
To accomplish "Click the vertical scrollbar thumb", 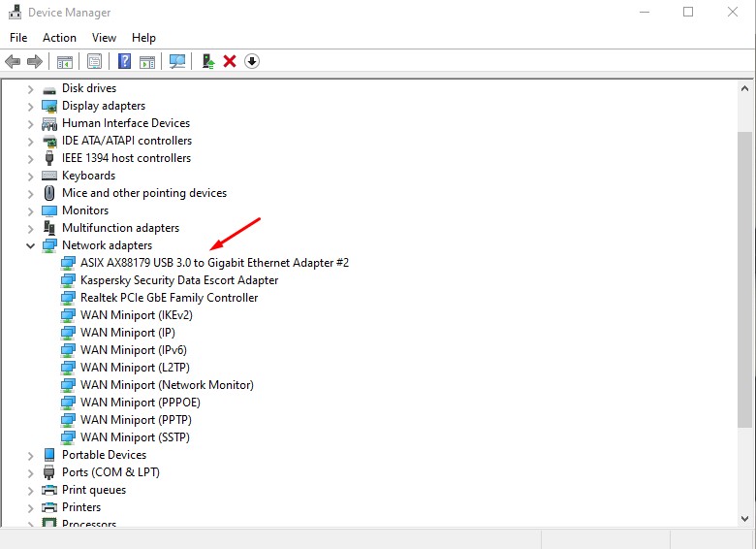I will tap(744, 278).
